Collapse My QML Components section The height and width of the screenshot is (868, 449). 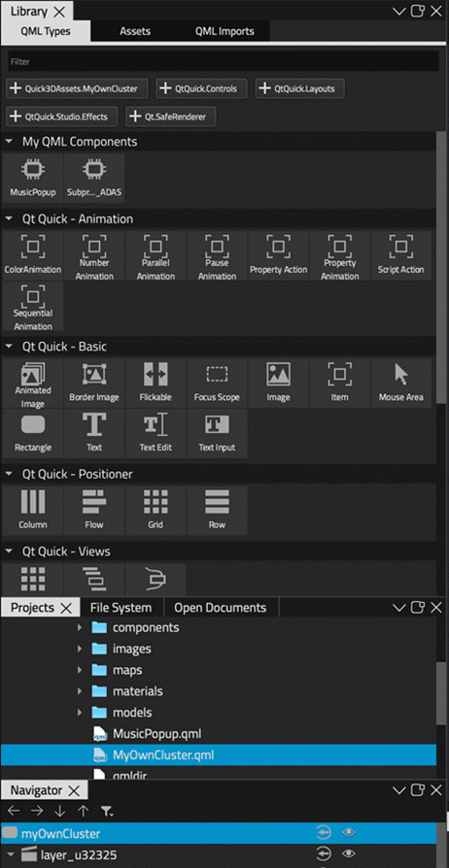click(10, 142)
